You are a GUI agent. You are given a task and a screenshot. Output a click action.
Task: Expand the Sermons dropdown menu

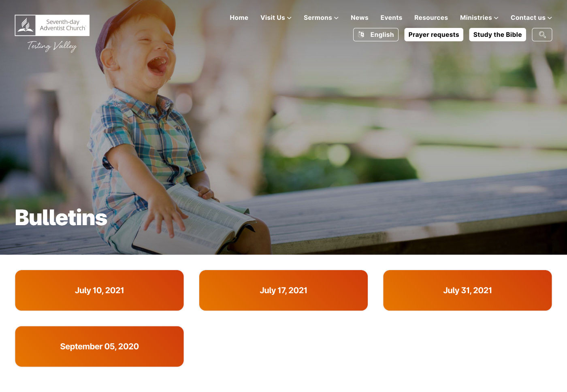[x=321, y=18]
